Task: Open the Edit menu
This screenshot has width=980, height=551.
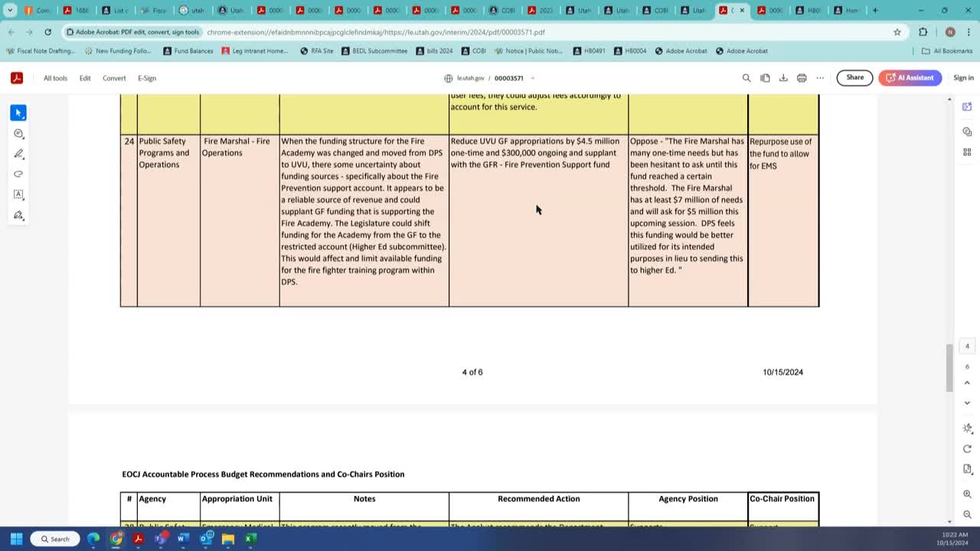Action: (x=85, y=78)
